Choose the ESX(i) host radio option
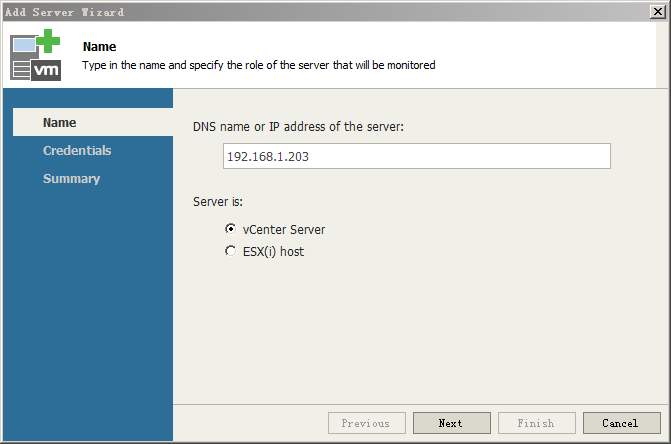 coord(231,251)
